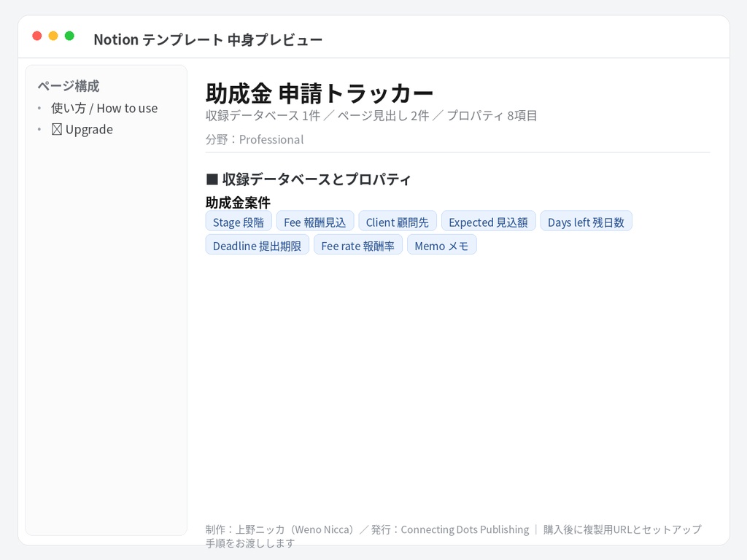Image resolution: width=747 pixels, height=560 pixels.
Task: Select the Stage 段階 property tag
Action: coord(239,222)
